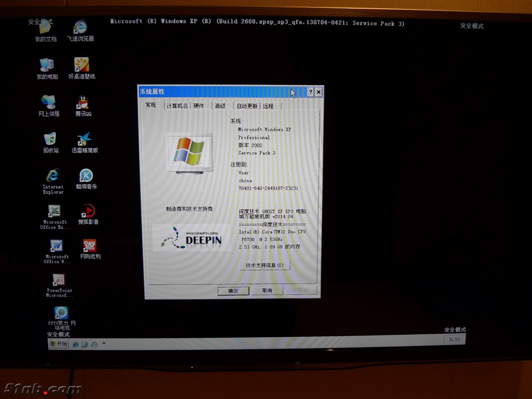
Task: Select the 自动更新 tab
Action: click(247, 106)
